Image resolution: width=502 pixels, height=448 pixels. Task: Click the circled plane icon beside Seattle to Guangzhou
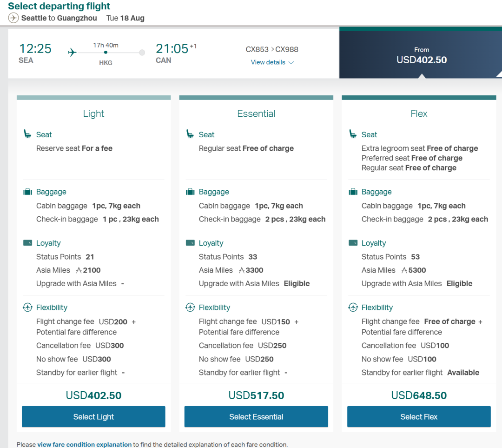click(x=13, y=18)
